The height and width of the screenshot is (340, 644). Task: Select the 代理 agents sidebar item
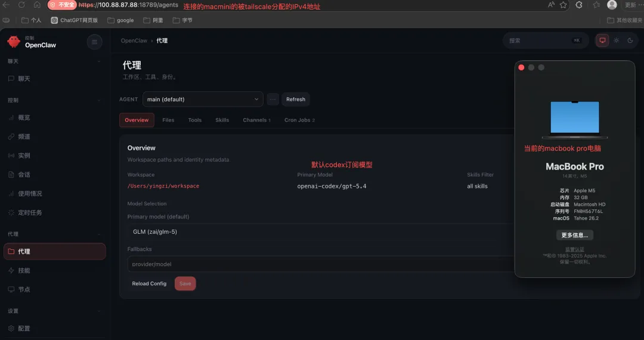[55, 251]
